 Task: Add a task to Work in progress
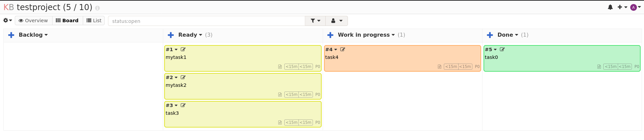(330, 35)
